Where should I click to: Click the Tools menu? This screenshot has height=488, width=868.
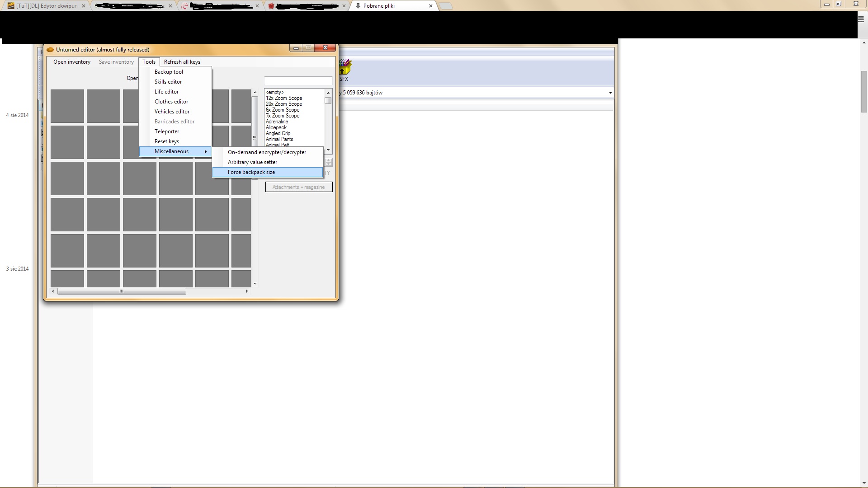(149, 62)
